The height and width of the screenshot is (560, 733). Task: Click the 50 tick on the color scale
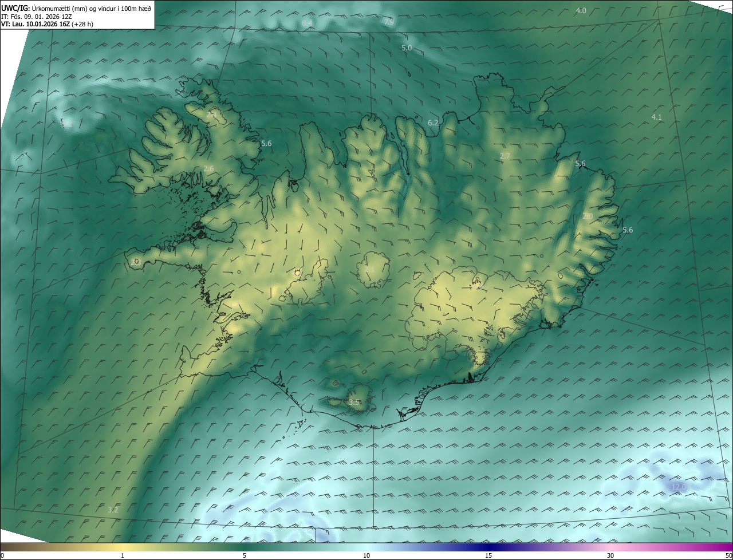pos(728,556)
